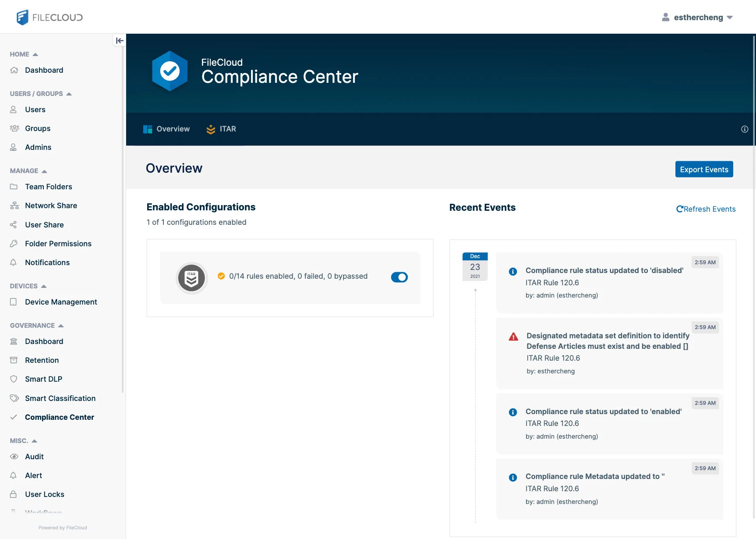Open Smart Classification in sidebar
Screen dimensions: 756x539
[x=60, y=398]
